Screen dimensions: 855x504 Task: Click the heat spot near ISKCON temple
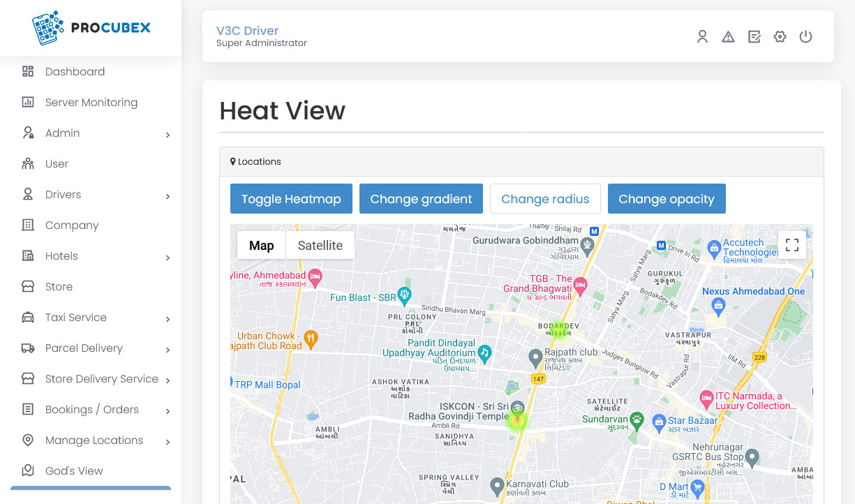coord(517,420)
